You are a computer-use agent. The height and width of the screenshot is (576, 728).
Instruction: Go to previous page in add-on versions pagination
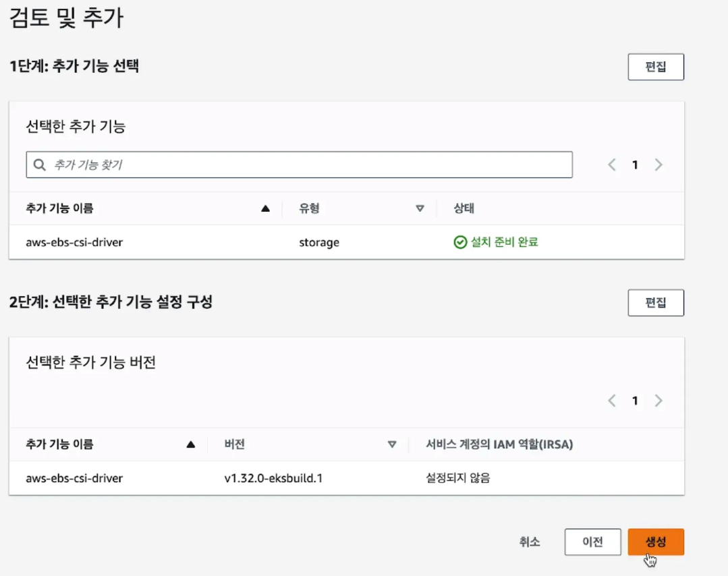[x=612, y=401]
